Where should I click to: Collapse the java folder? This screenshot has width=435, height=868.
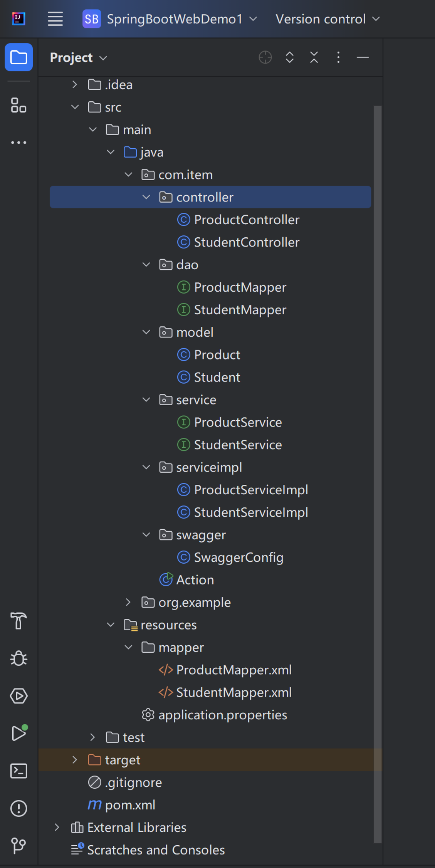(x=111, y=152)
